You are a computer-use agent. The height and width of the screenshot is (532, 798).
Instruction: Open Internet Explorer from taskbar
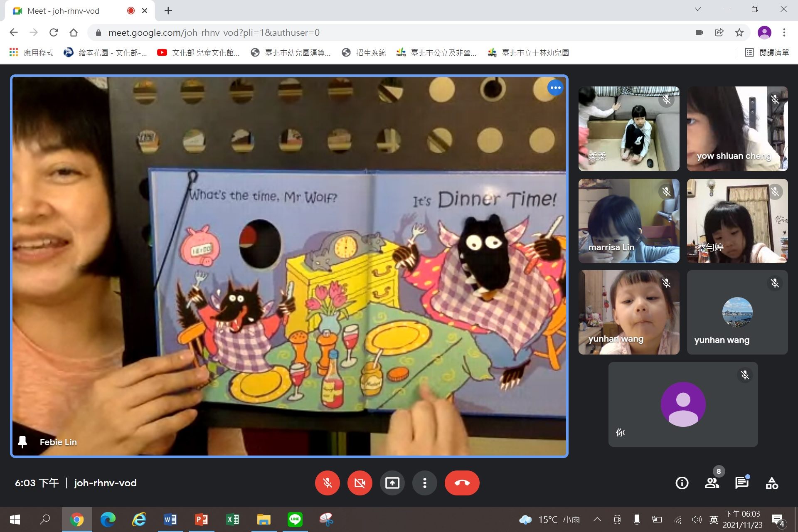coord(139,520)
